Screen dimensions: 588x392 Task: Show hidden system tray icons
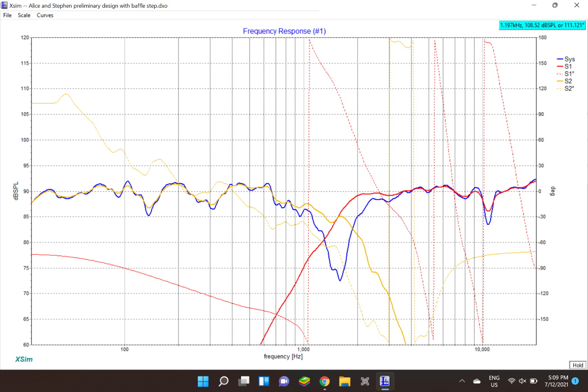[462, 381]
